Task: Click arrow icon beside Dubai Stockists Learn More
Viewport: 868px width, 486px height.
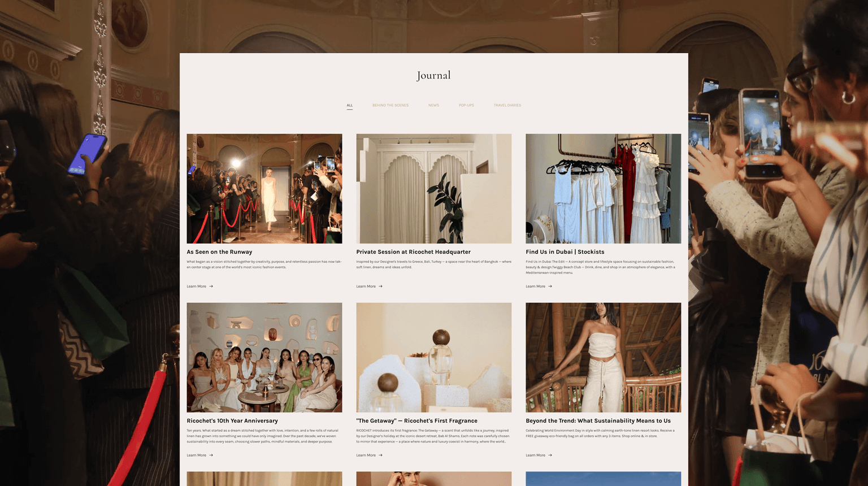Action: click(550, 287)
